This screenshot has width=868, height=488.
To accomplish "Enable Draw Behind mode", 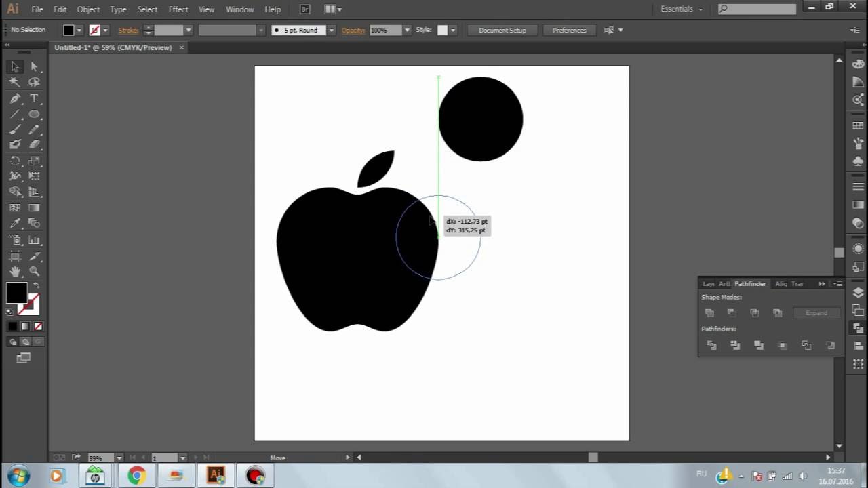I will tap(25, 342).
